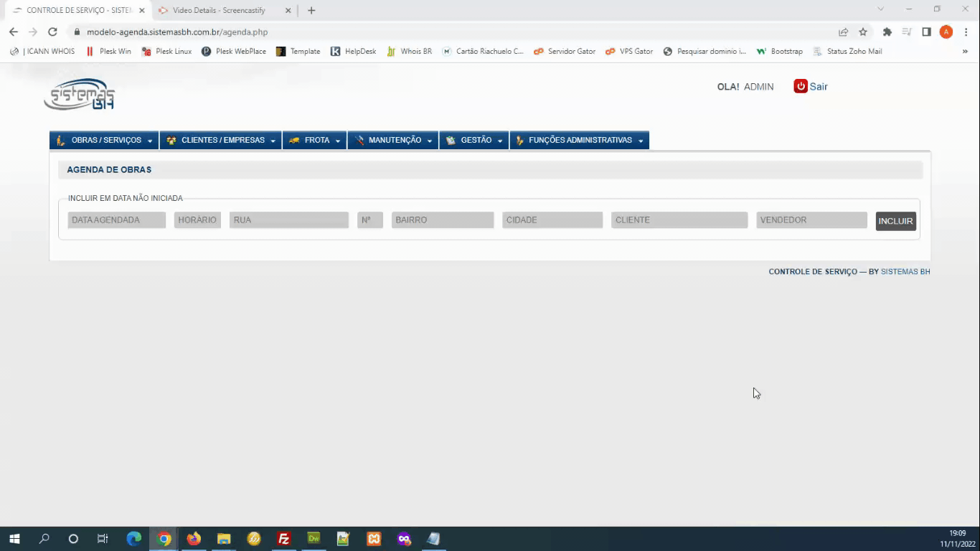Open the MANUTENÇÃO menu
Viewport: 980px width, 551px height.
click(x=393, y=141)
